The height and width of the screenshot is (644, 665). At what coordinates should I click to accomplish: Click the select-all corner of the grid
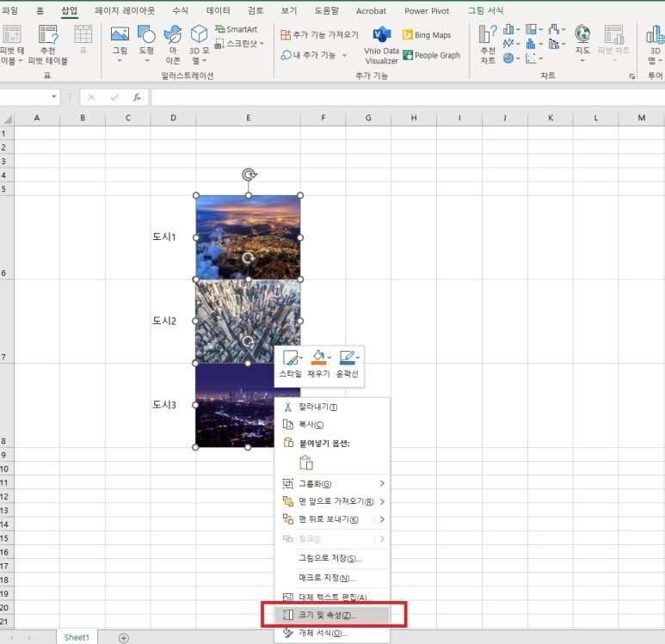point(7,119)
